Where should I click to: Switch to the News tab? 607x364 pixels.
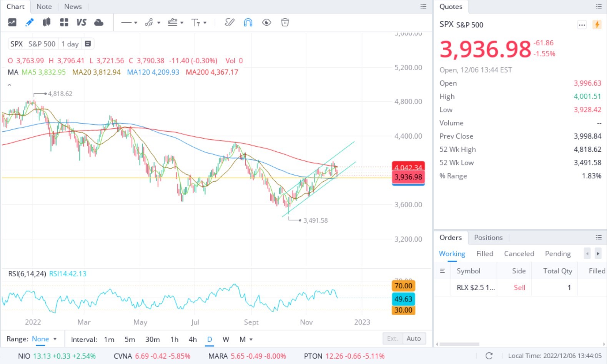(x=73, y=7)
